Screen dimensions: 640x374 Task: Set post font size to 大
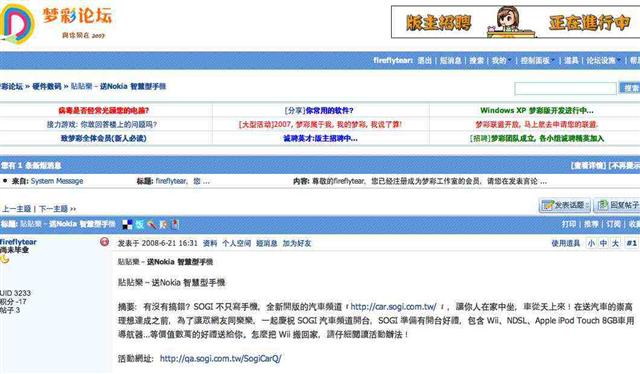(616, 243)
